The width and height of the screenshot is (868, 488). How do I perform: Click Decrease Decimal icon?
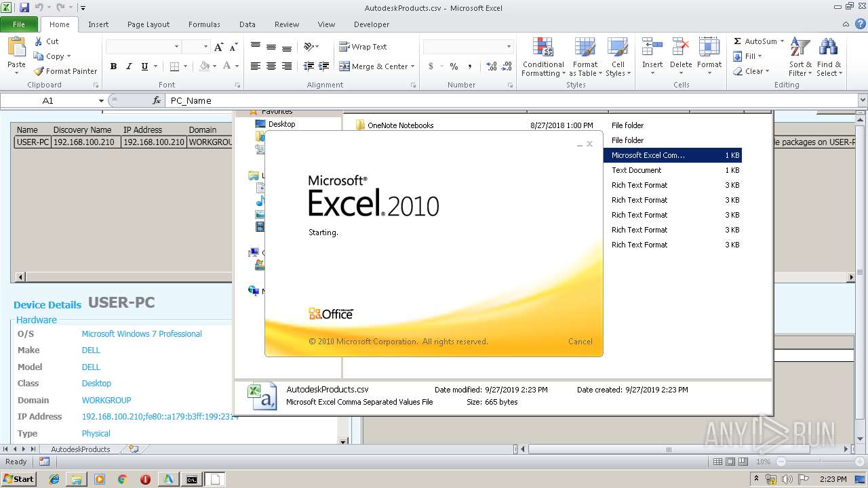[507, 66]
